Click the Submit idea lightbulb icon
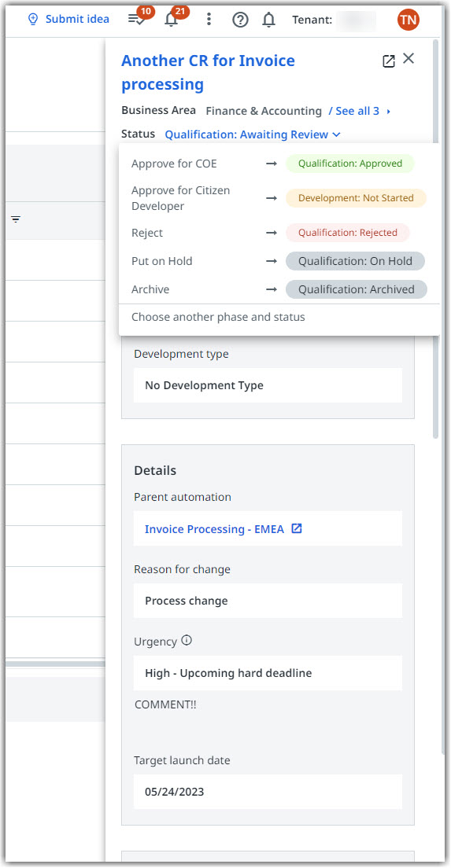The width and height of the screenshot is (451, 868). click(33, 20)
